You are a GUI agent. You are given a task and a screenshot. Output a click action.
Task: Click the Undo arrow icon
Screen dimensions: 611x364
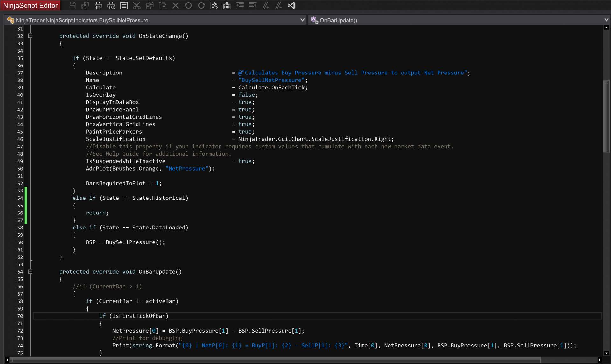(x=188, y=5)
